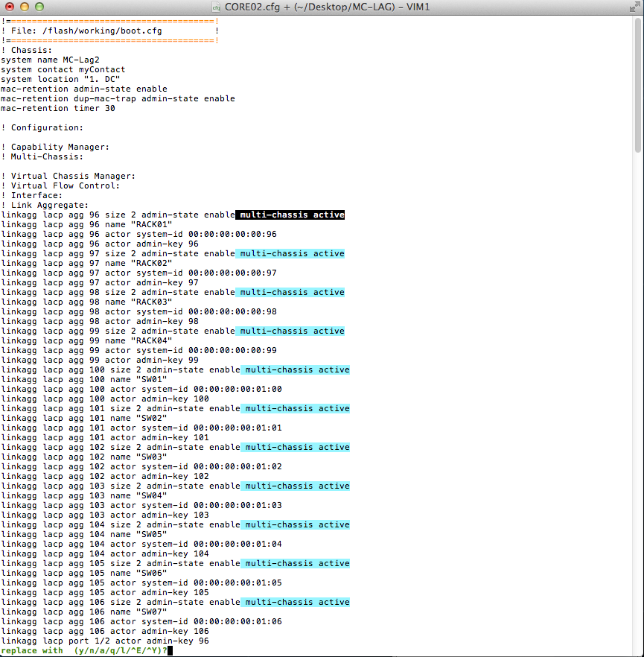Click the selected black 'multi-chassis active' match on agg 96
The image size is (644, 657).
click(x=292, y=215)
